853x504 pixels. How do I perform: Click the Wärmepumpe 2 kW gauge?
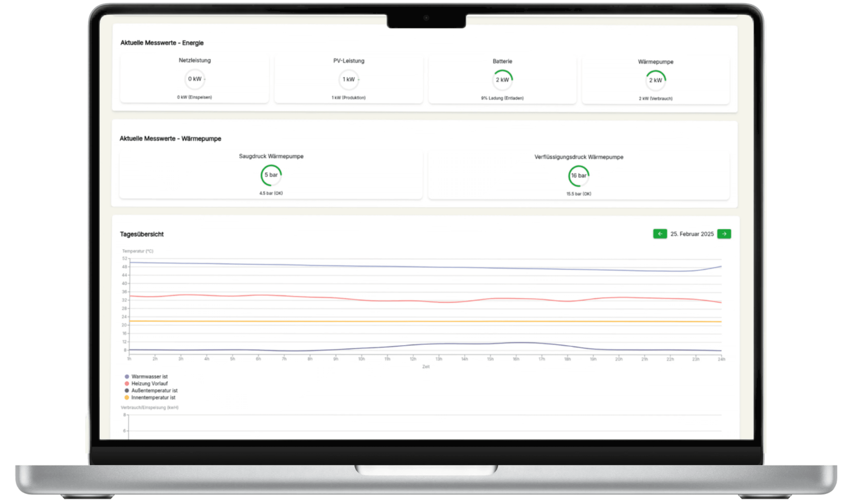(x=655, y=81)
